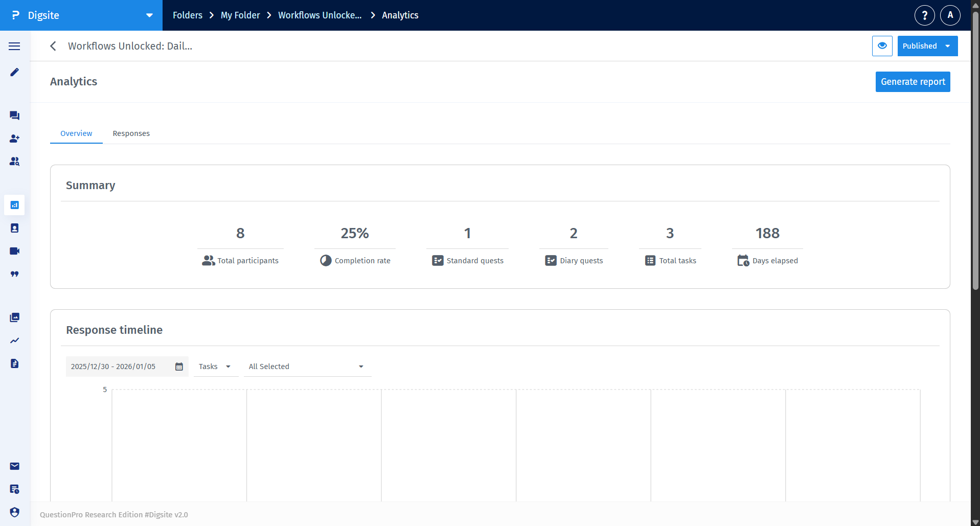Click the shield user icon in sidebar
Screen dimensions: 980x526
[x=14, y=512]
